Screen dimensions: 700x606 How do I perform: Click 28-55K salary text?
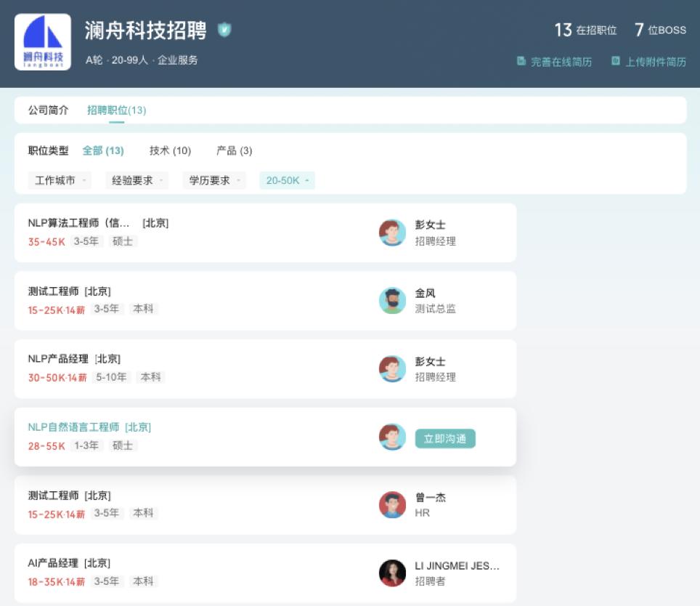[46, 445]
